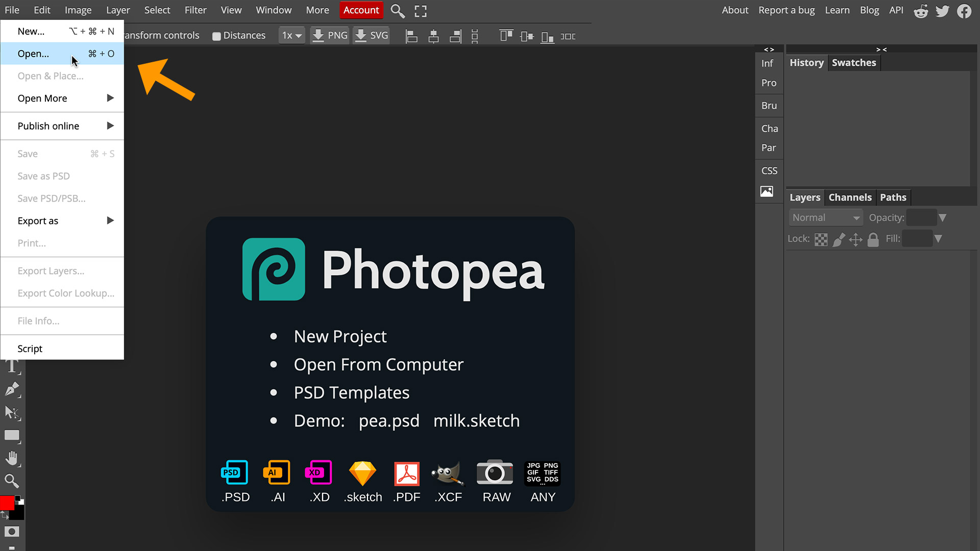The image size is (980, 551).
Task: Click the align vertical centers icon
Action: (x=527, y=36)
